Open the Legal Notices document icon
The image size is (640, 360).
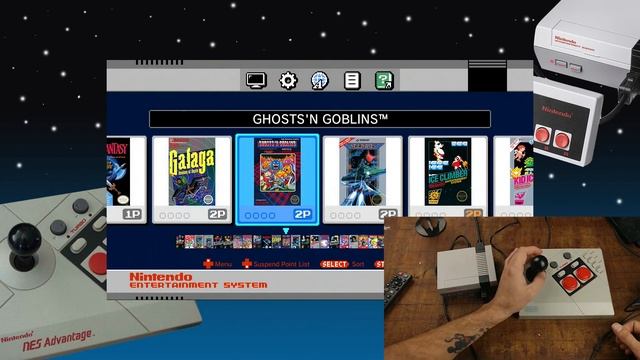(352, 80)
